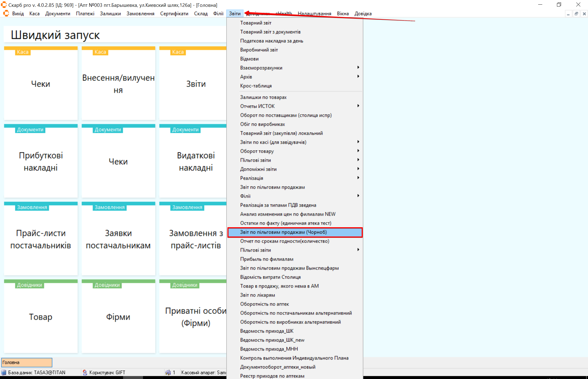Select Відмови menu entry
The height and width of the screenshot is (379, 588).
(295, 59)
